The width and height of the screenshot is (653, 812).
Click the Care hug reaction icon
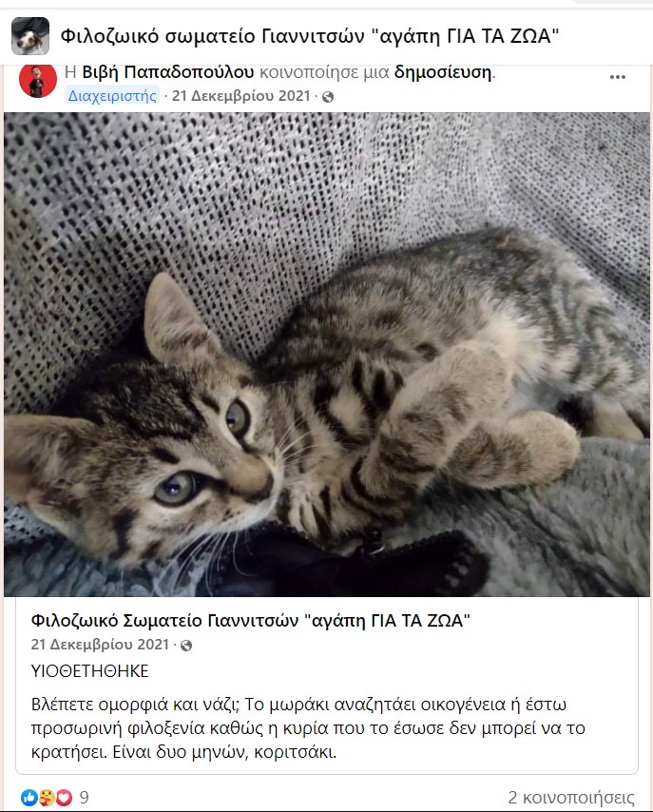47,798
